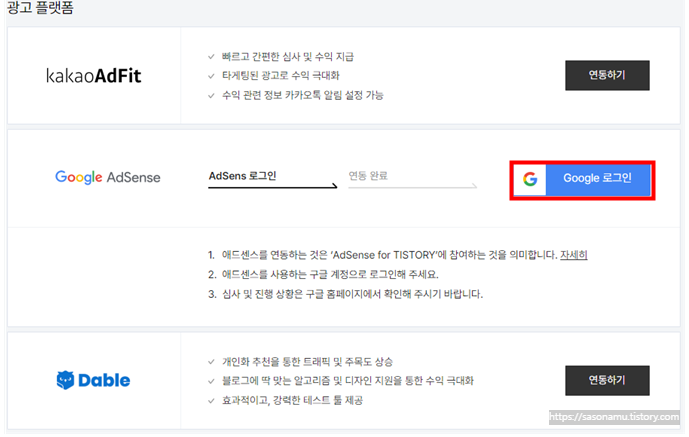Click text 개인화 추천을 통한 트래픽 및 주목도 상승

coord(307,361)
